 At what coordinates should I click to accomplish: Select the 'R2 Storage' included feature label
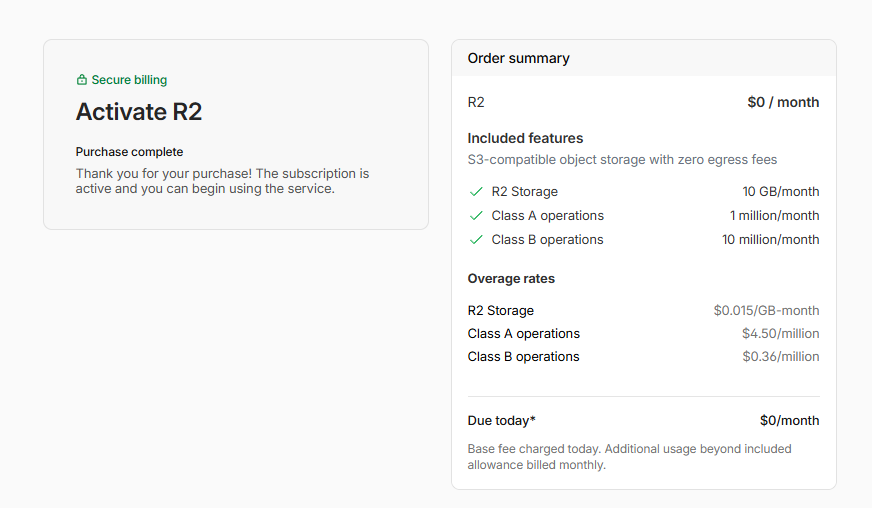(x=524, y=191)
